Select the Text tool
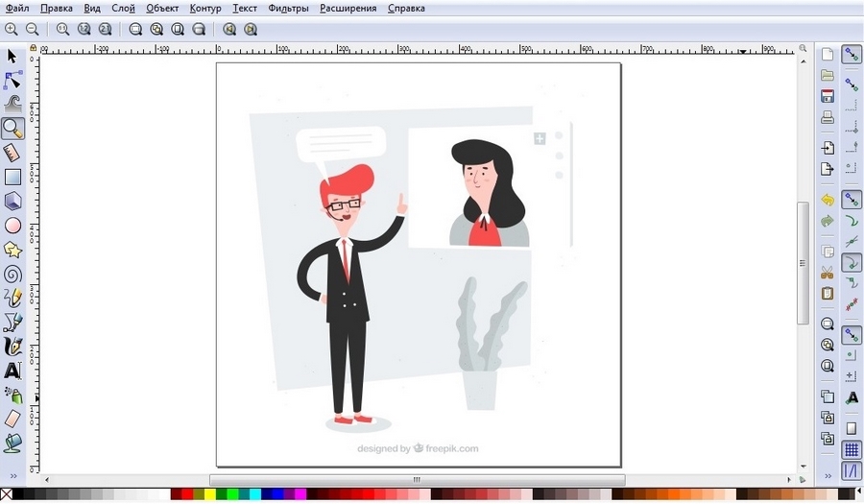This screenshot has width=864, height=504. [12, 371]
